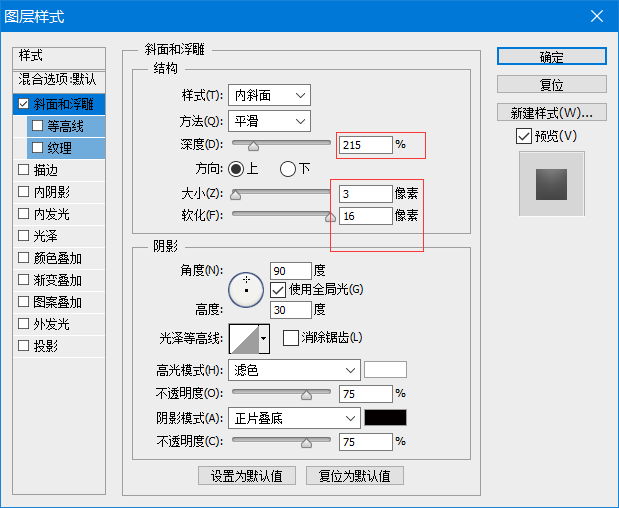
Task: Click the 软化(F) slider handle
Action: pyautogui.click(x=330, y=217)
